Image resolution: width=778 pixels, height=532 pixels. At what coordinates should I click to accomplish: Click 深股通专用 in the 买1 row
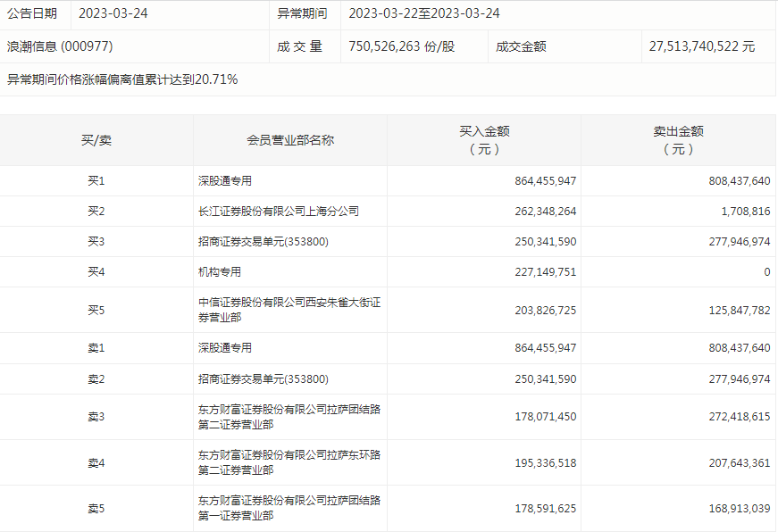tap(225, 181)
